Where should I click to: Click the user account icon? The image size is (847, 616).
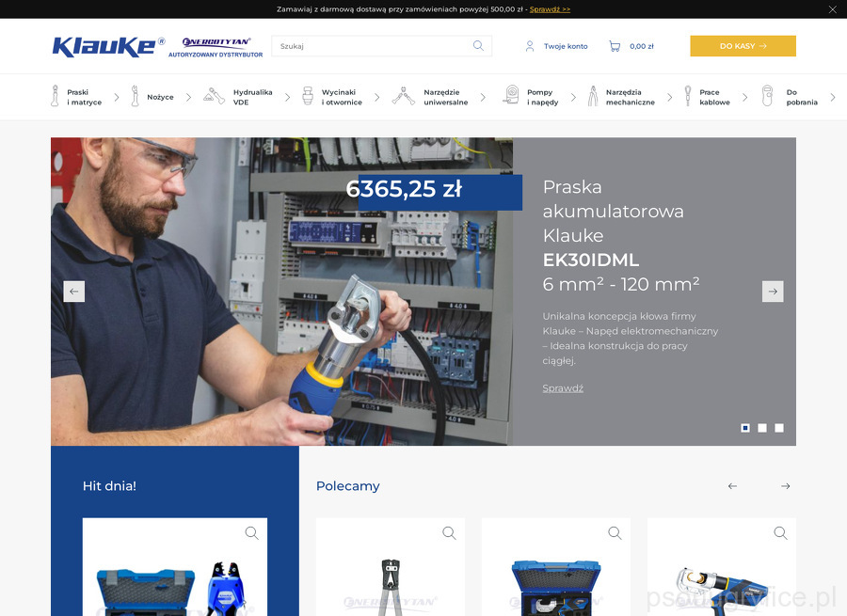click(x=529, y=46)
